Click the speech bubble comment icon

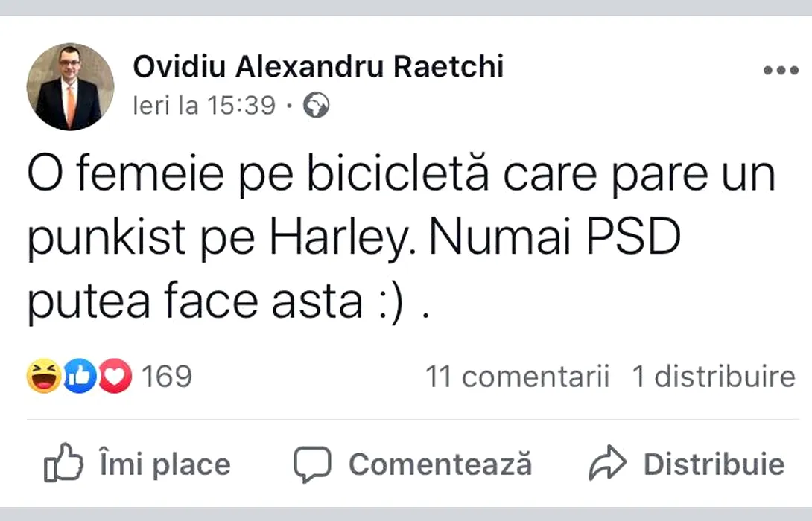coord(312,464)
